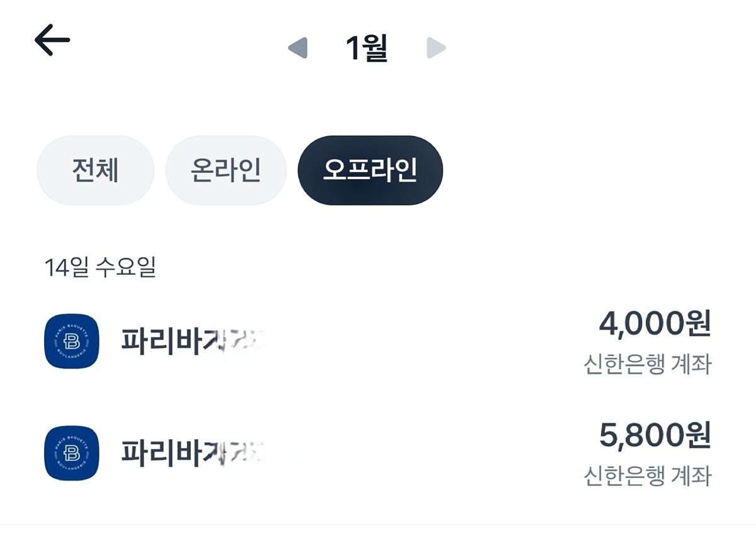Viewport: 756px width, 533px height.
Task: View the 5,800원 amount details
Action: pos(655,436)
